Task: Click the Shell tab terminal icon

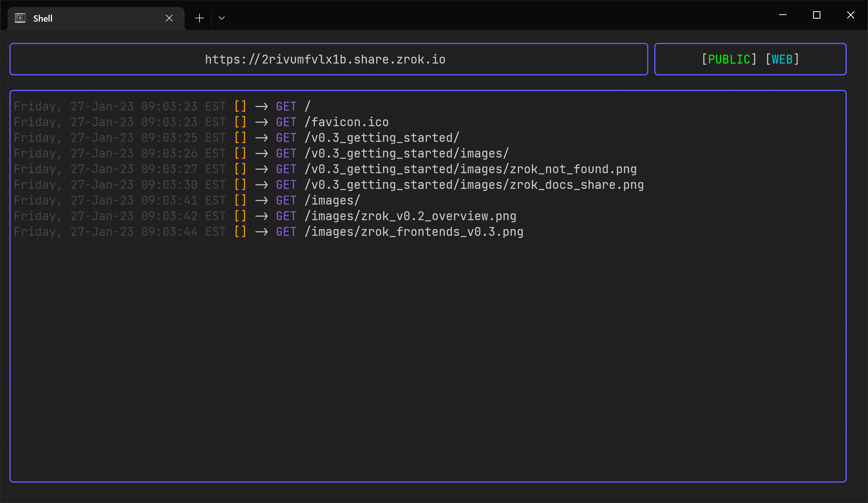Action: (x=20, y=18)
